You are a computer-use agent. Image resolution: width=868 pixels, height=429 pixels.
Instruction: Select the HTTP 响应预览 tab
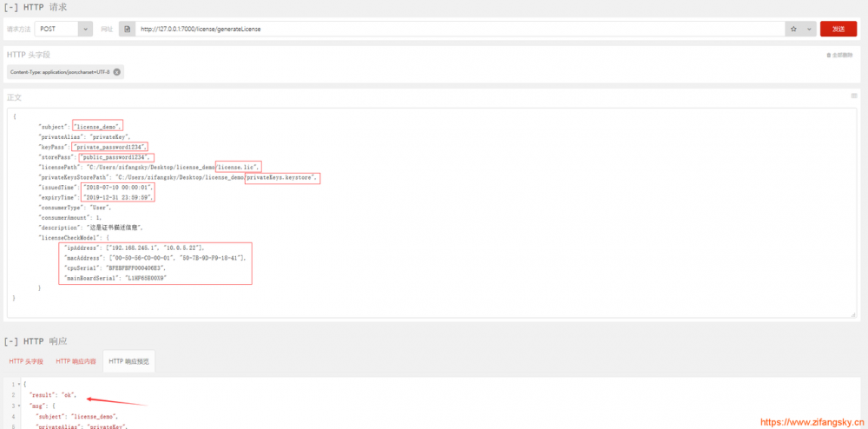[x=129, y=361]
